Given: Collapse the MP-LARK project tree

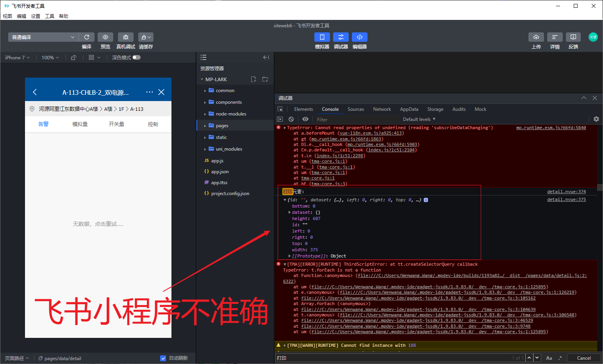Looking at the screenshot, I should [202, 80].
